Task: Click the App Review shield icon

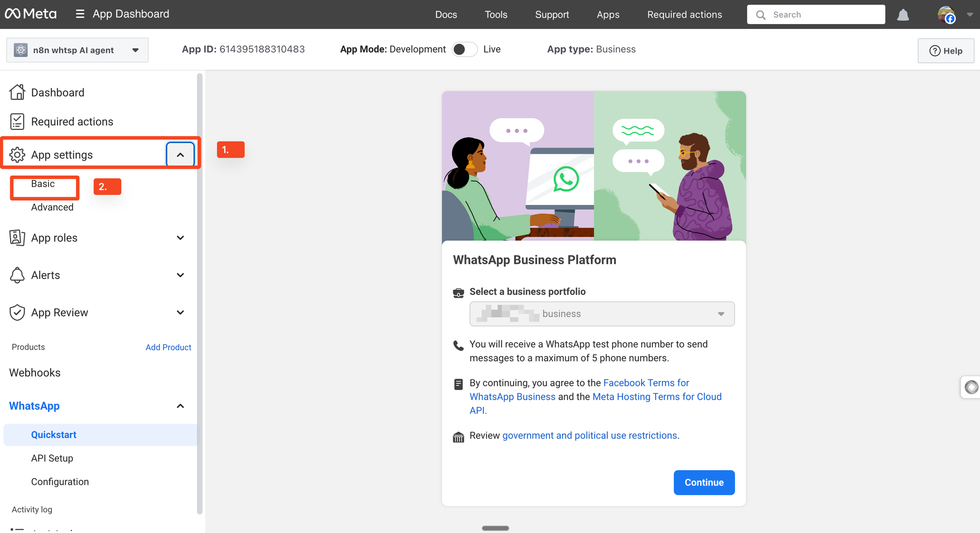Action: 17,312
